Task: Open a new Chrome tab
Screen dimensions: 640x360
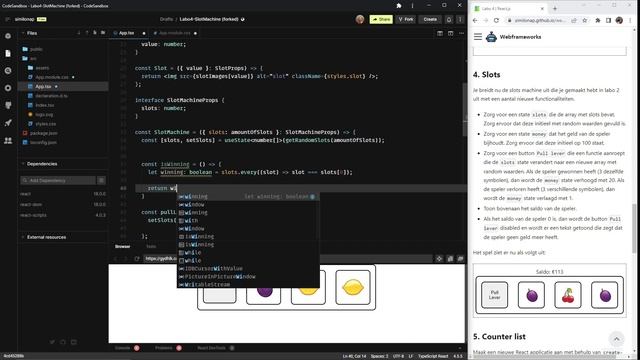Action: coord(555,9)
